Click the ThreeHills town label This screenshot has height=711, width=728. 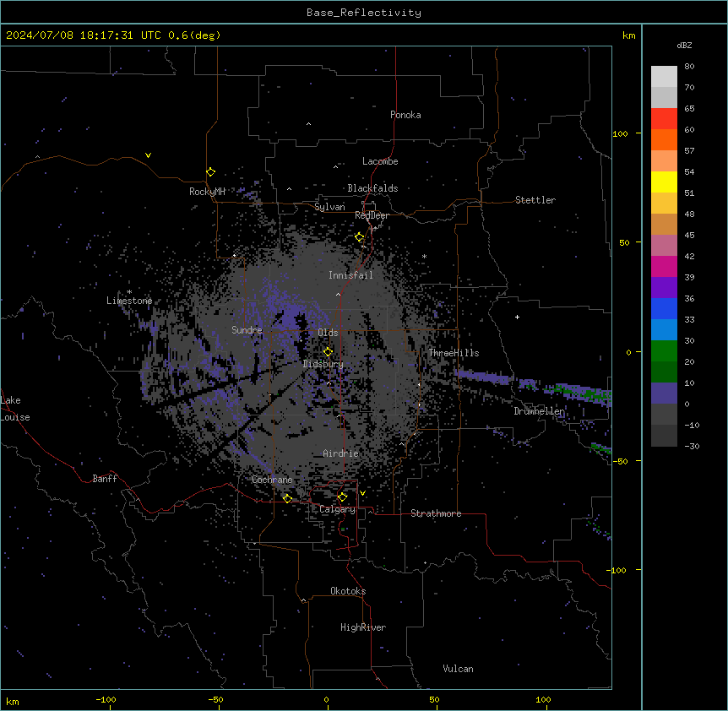click(x=454, y=353)
